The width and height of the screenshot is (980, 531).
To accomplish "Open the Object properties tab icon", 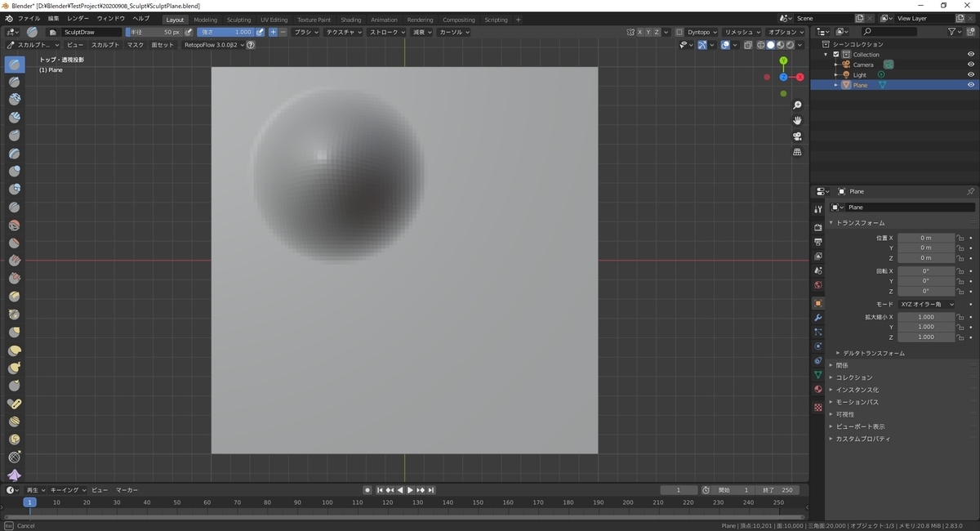I will [817, 303].
